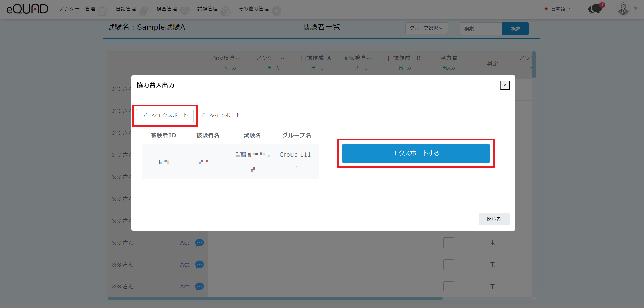Image resolution: width=644 pixels, height=308 pixels.
Task: Close the 協力費入出力 dialog with X
Action: (504, 85)
